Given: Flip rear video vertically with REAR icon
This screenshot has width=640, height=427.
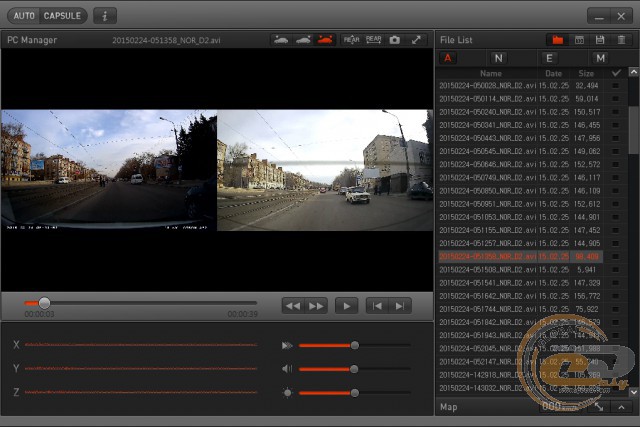Looking at the screenshot, I should click(351, 40).
